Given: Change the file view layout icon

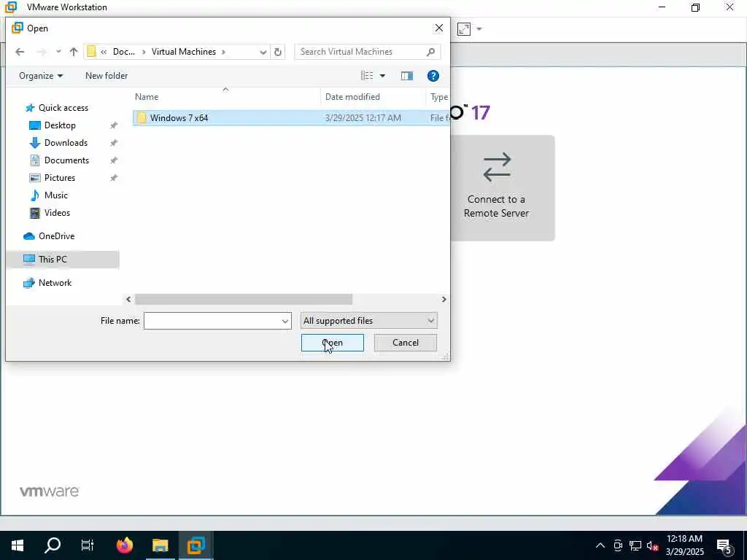Looking at the screenshot, I should [367, 76].
